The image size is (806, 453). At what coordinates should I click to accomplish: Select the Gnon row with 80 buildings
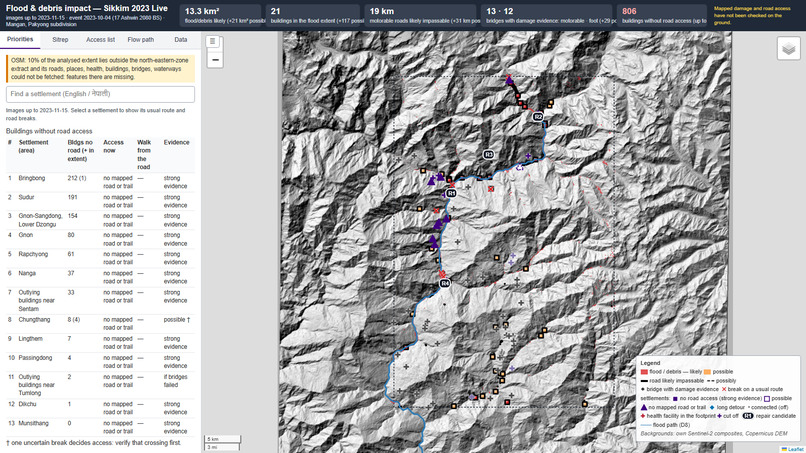[x=100, y=239]
